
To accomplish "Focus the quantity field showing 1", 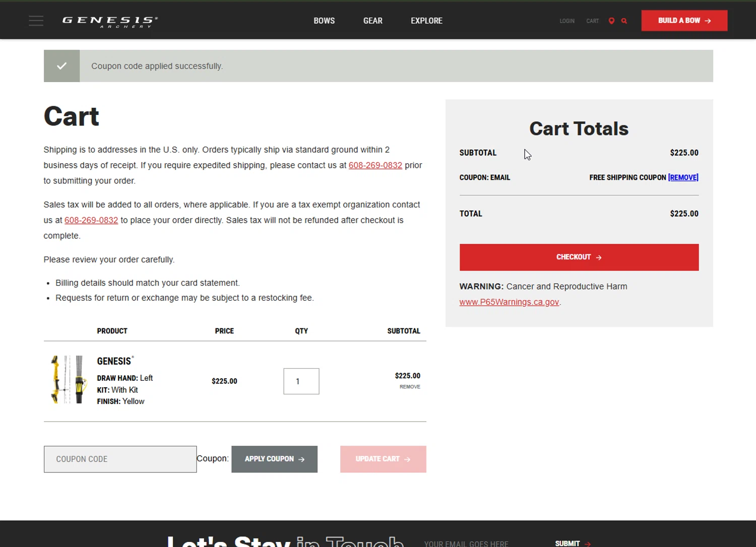I will (301, 381).
